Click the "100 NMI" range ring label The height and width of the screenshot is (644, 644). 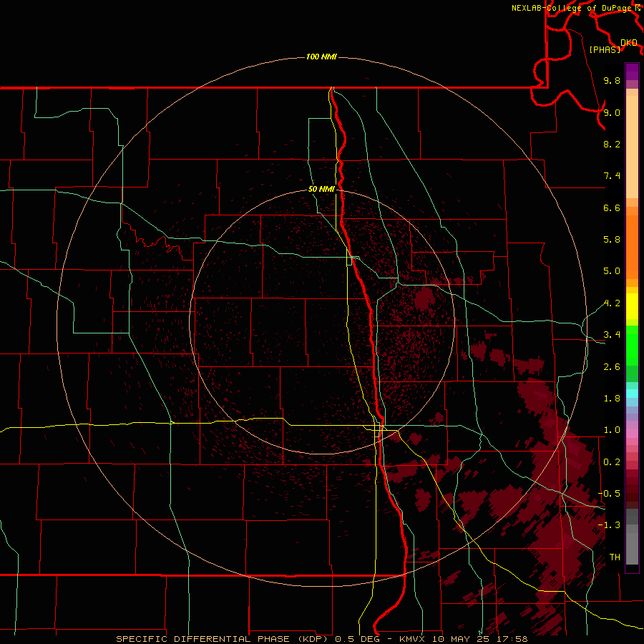(321, 57)
